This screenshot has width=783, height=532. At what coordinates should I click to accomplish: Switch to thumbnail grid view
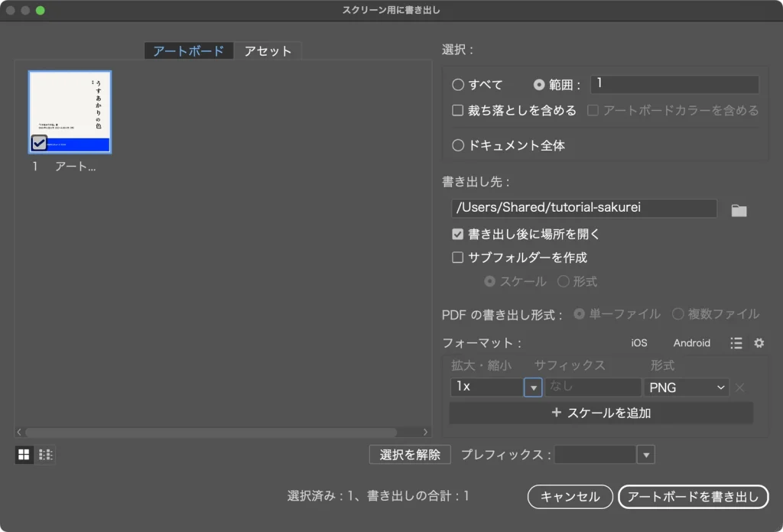click(24, 455)
